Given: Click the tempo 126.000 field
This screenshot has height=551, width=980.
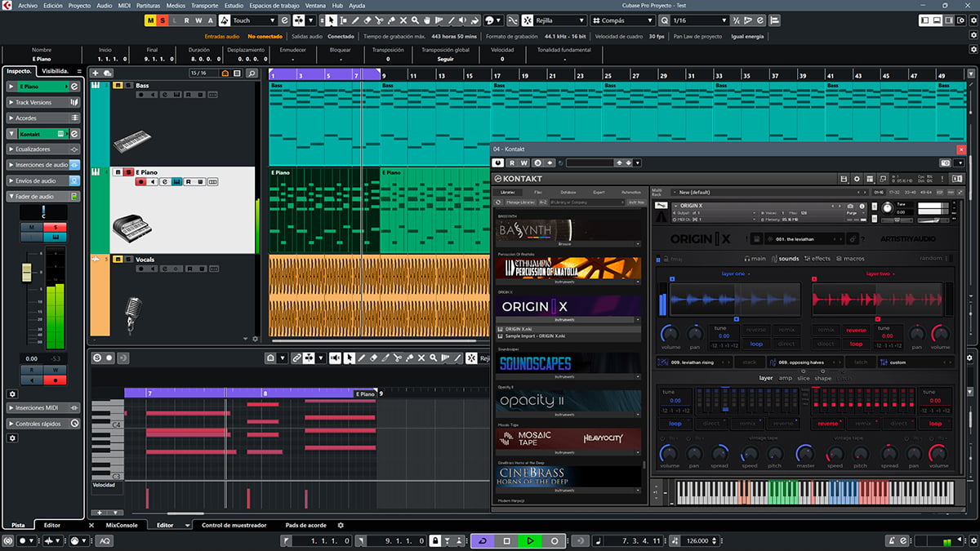Looking at the screenshot, I should coord(697,540).
